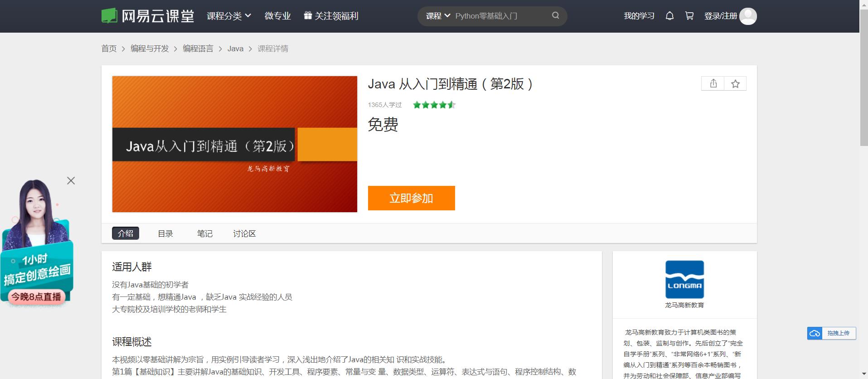Screen dimensions: 868x379
Task: Close the floating live ad
Action: [71, 180]
